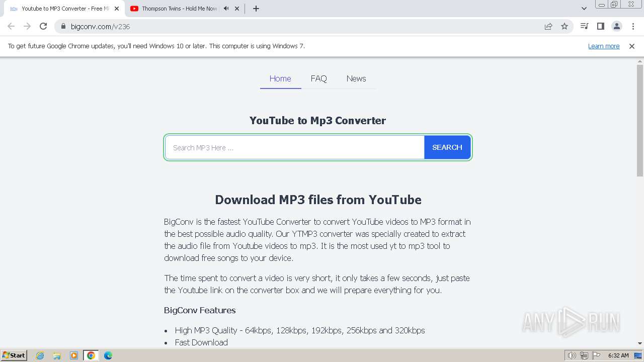Click the browser back arrow

pyautogui.click(x=11, y=26)
